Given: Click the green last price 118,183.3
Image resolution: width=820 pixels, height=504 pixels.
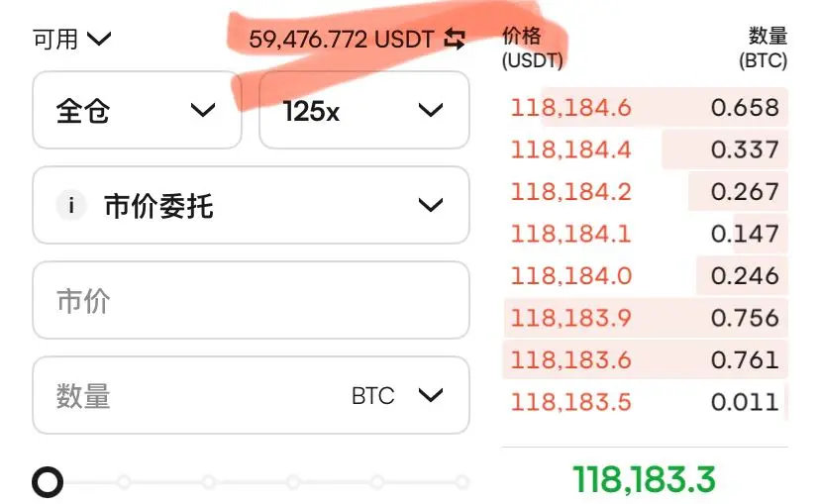Looking at the screenshot, I should pyautogui.click(x=645, y=480).
